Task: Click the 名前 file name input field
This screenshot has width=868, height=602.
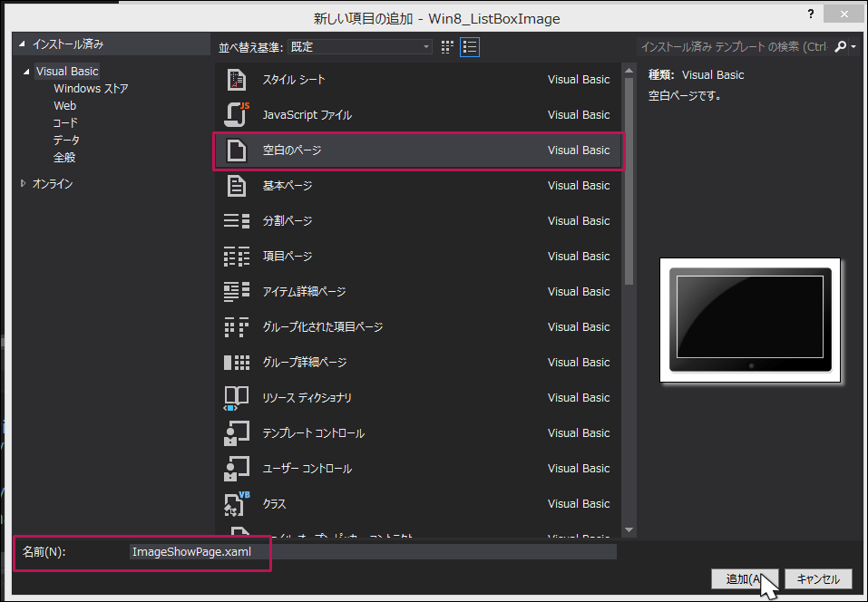Action: [x=373, y=551]
